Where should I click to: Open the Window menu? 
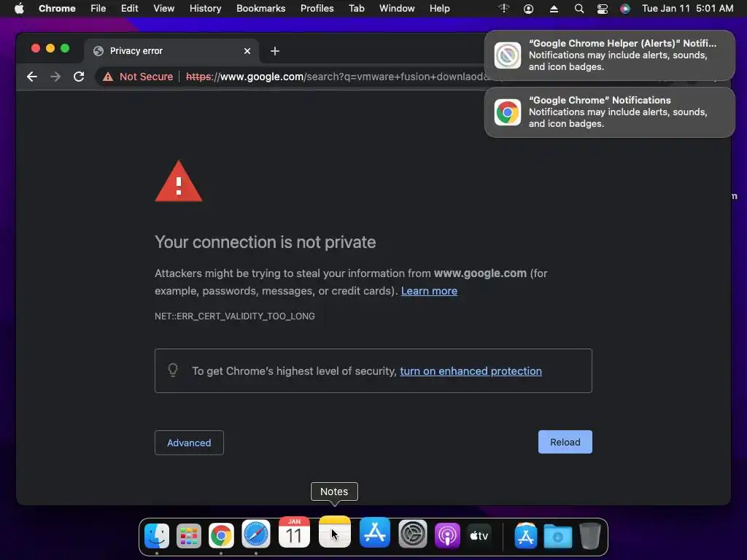(397, 9)
